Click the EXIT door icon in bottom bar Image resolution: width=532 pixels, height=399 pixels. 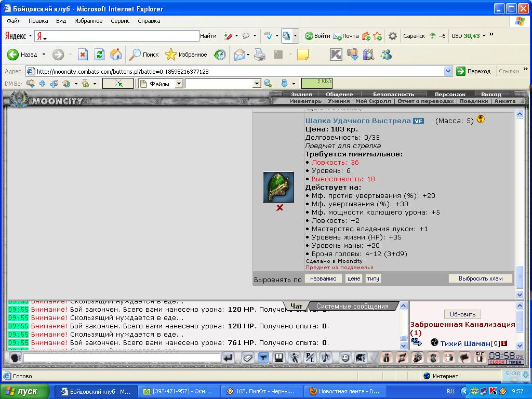(x=480, y=357)
